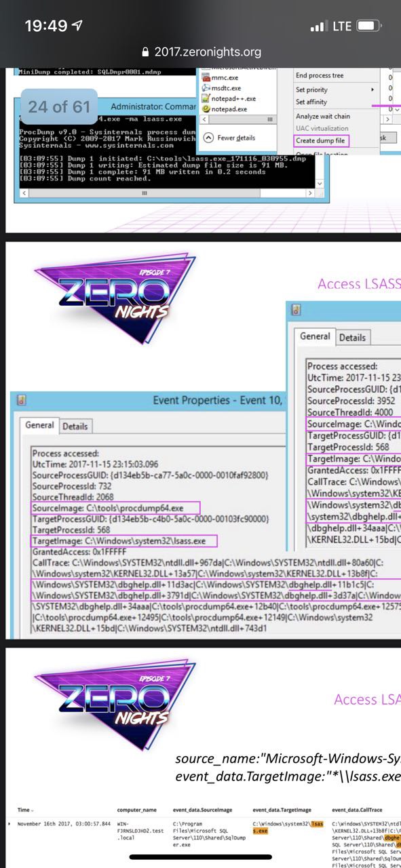Screen dimensions: 401x868
Task: Click the computer_name column header
Action: (137, 810)
